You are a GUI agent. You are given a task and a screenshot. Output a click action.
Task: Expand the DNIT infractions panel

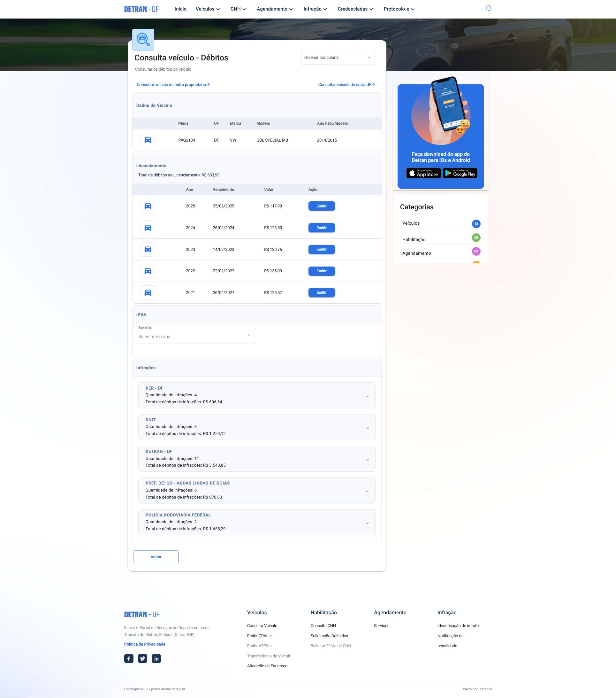click(x=367, y=428)
